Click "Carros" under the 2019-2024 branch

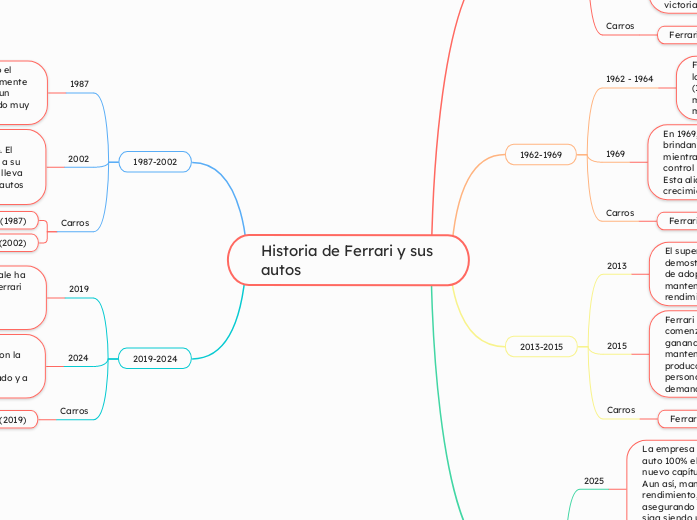(x=74, y=411)
